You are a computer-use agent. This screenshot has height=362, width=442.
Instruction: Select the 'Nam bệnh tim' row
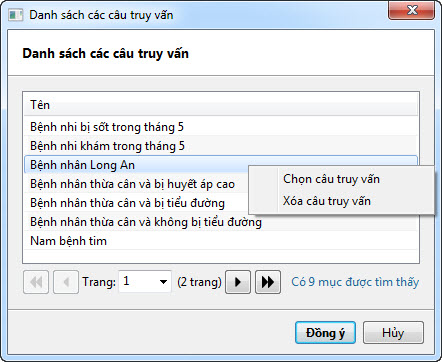pos(221,241)
